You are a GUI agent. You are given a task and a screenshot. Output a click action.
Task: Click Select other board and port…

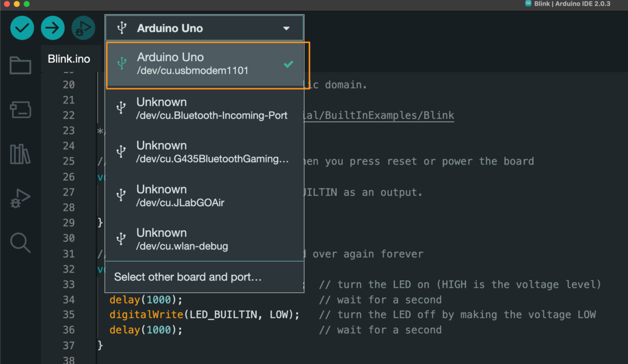click(x=188, y=277)
